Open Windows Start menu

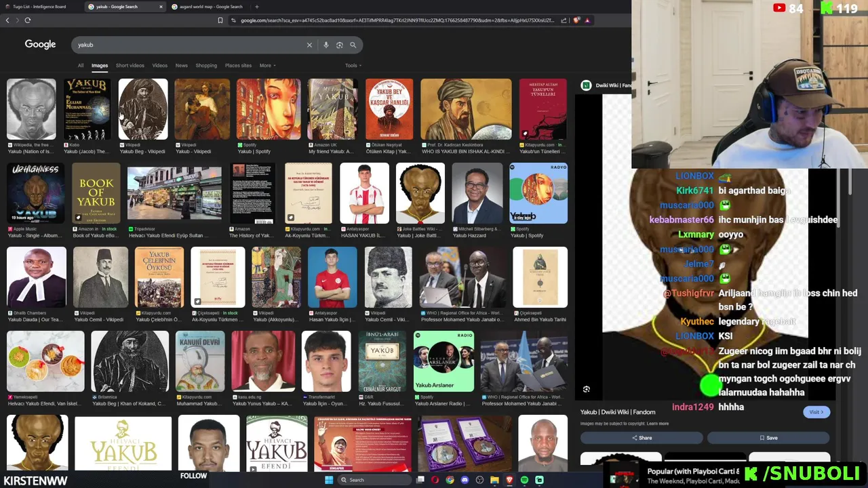pyautogui.click(x=329, y=480)
